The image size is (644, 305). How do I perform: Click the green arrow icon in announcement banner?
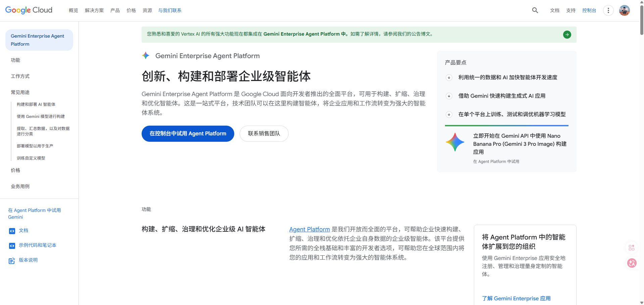click(567, 34)
